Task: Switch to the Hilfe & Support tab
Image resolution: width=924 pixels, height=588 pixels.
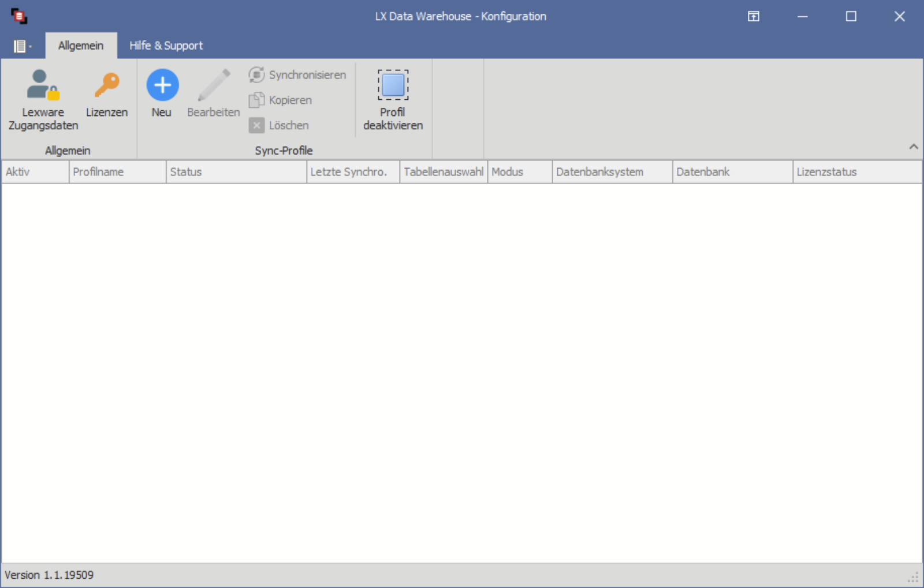Action: (x=166, y=46)
